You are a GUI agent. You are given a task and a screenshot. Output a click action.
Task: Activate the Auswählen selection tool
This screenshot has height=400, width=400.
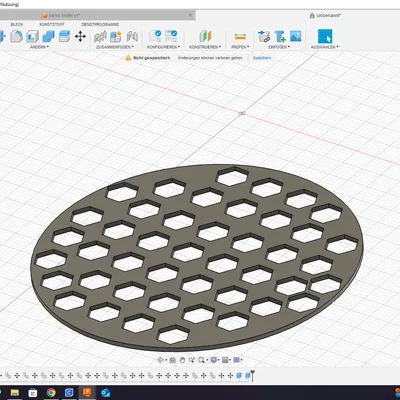[325, 36]
